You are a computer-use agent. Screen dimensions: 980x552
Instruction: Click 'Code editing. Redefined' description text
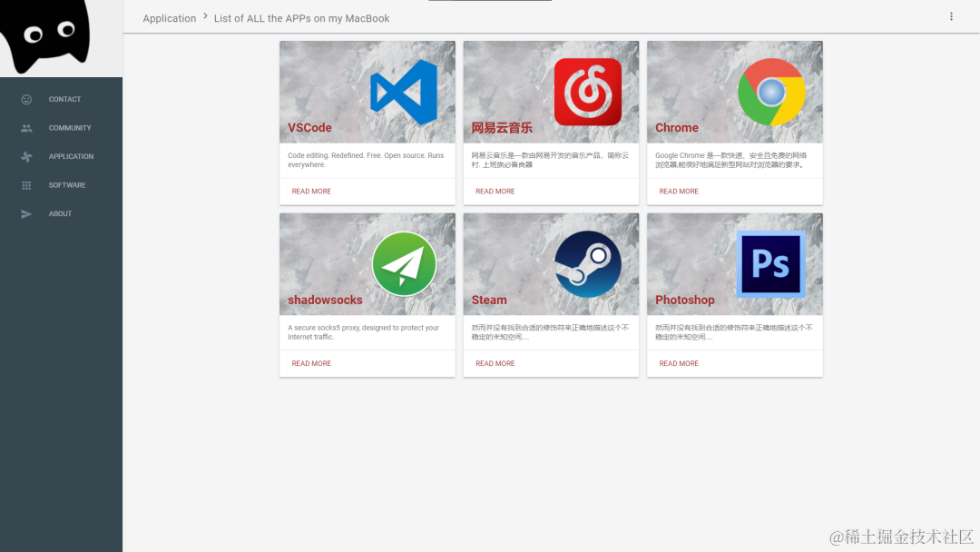tap(366, 160)
